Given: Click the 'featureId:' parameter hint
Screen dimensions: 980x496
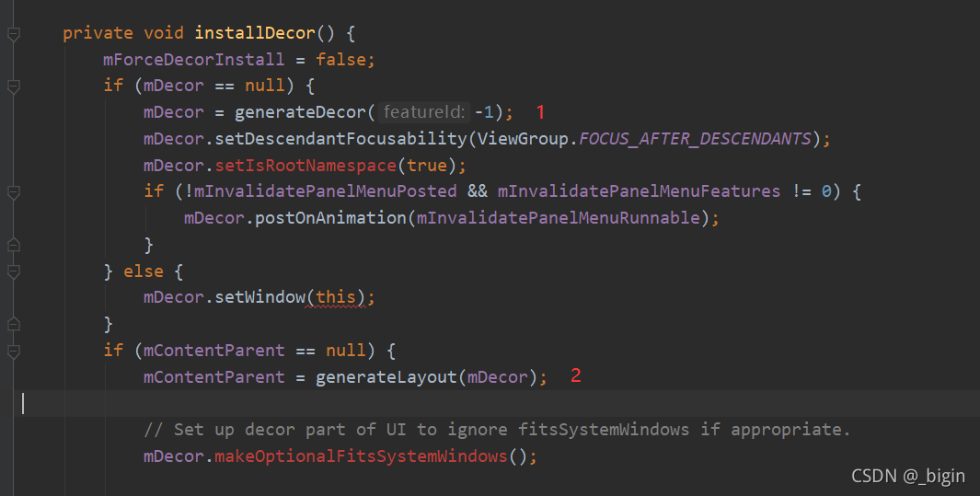Looking at the screenshot, I should pyautogui.click(x=424, y=112).
